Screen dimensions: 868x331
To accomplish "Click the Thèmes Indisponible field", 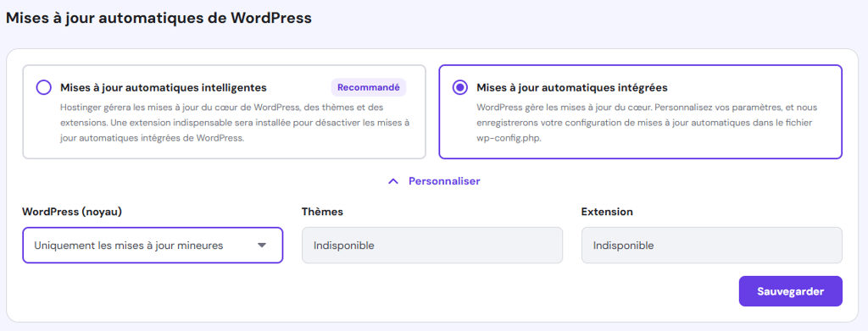I will point(432,245).
